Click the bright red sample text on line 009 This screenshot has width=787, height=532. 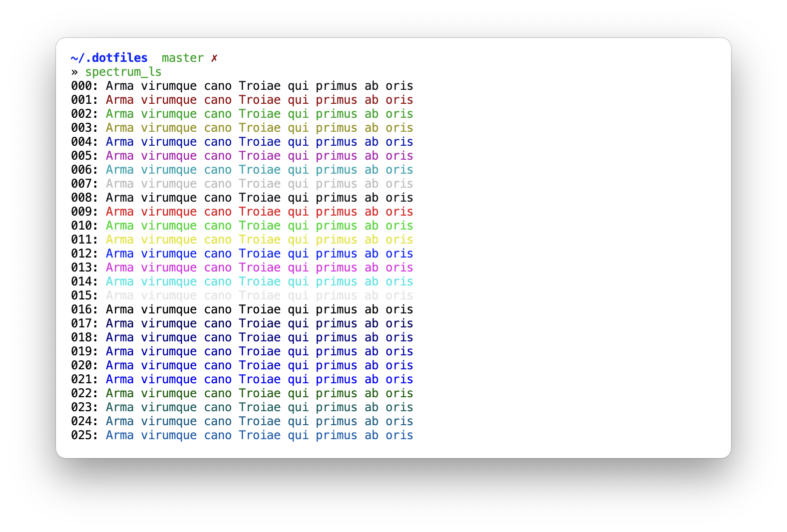[x=259, y=212]
